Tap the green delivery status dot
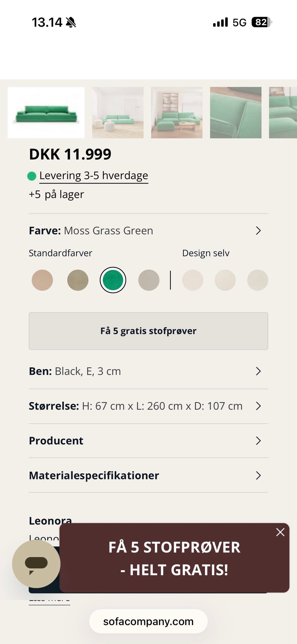The width and height of the screenshot is (297, 644). click(32, 176)
